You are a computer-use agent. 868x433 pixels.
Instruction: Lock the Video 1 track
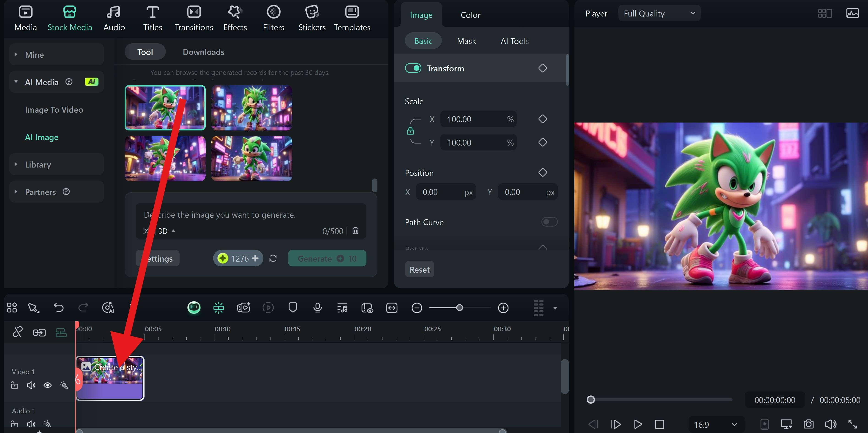[14, 385]
